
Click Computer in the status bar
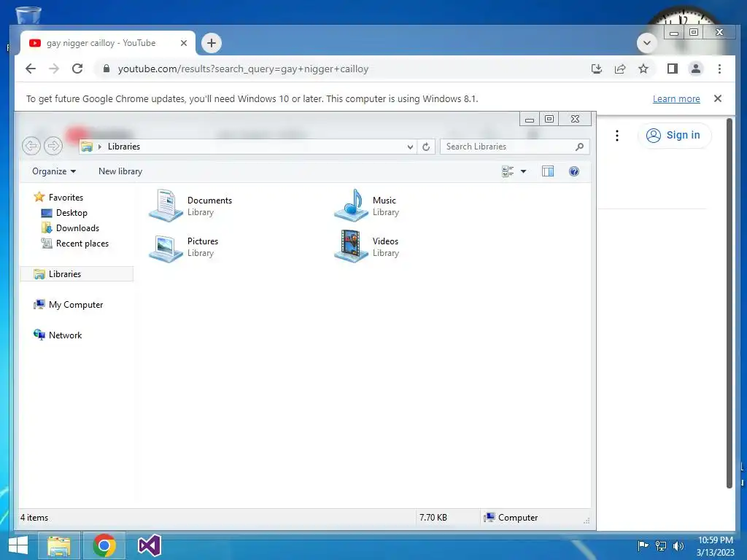[511, 517]
